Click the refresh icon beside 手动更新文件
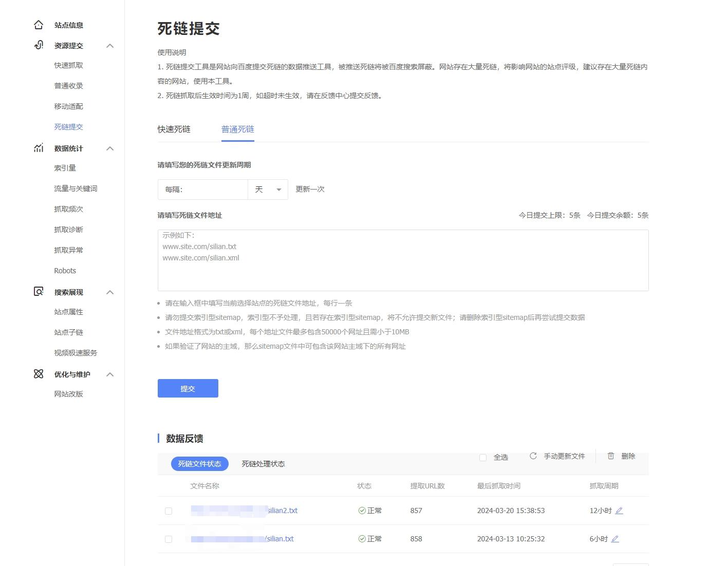 tap(533, 456)
